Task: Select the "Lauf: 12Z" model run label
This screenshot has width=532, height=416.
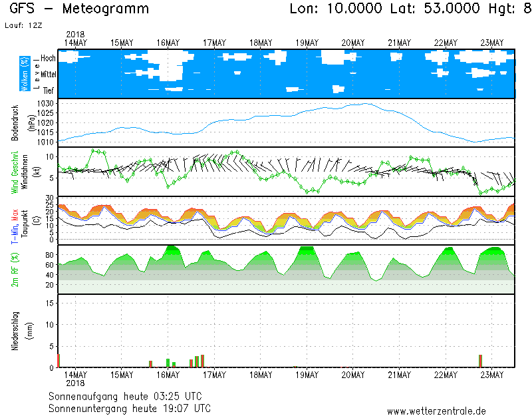Action: click(23, 25)
